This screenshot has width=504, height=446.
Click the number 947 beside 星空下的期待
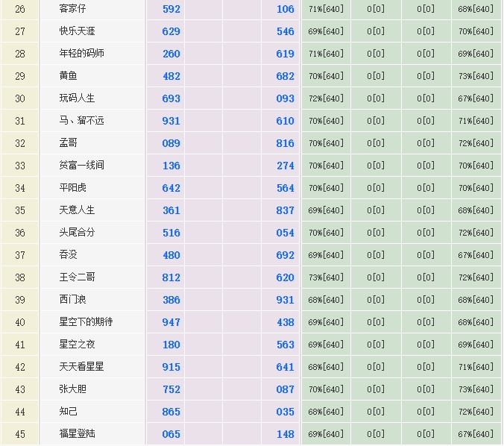(171, 322)
